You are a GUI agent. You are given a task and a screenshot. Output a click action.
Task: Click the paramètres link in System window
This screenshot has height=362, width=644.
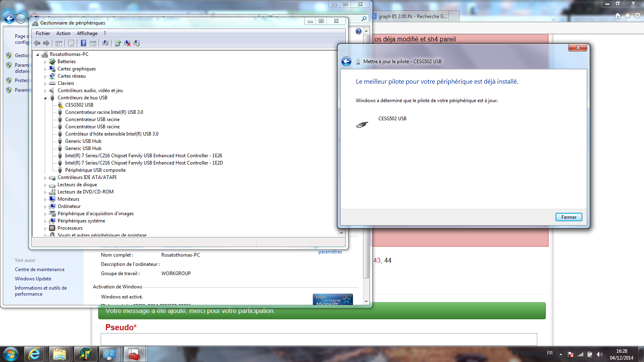330,252
